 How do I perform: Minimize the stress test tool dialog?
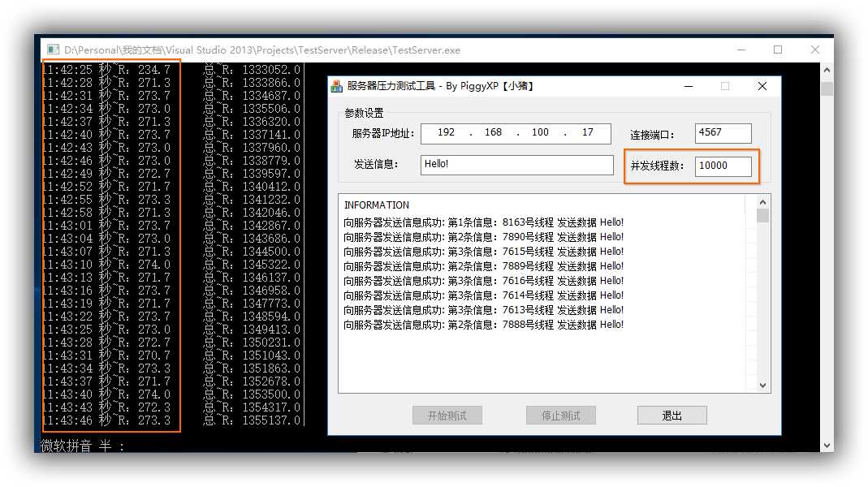pos(689,86)
